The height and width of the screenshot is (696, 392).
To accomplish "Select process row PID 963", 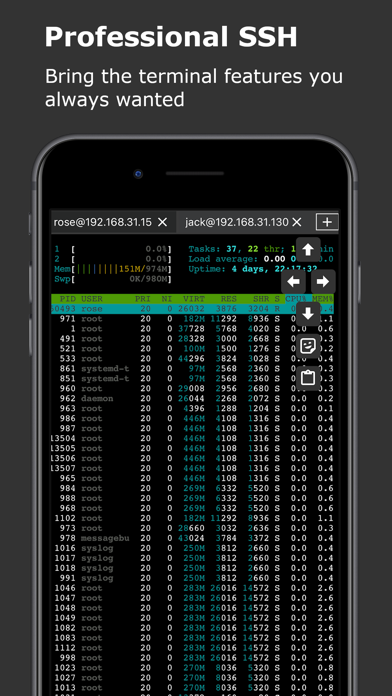I will 192,408.
